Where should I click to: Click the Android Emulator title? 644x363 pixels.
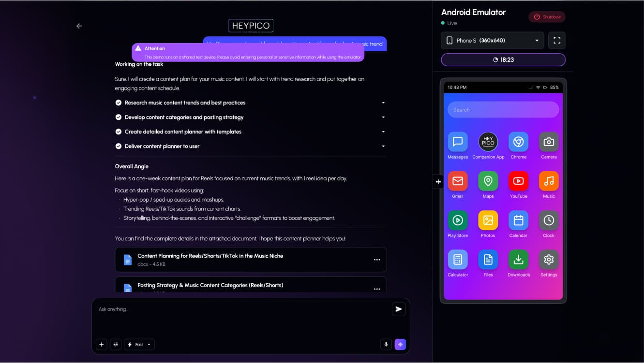[x=474, y=13]
